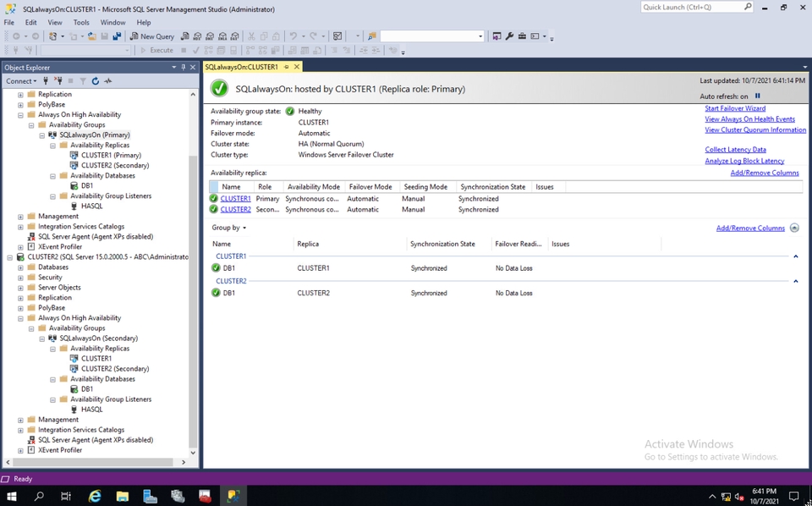812x506 pixels.
Task: Click View Cluster Quorum Information link
Action: point(754,130)
